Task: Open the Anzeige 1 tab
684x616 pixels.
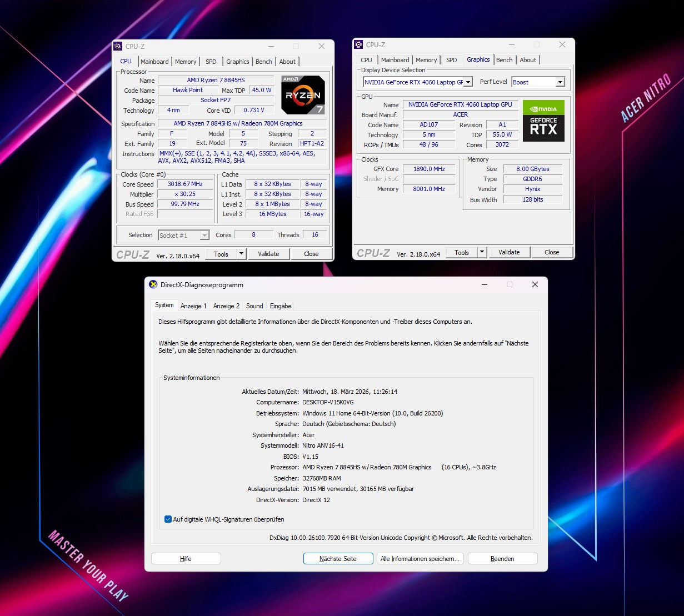Action: click(193, 306)
